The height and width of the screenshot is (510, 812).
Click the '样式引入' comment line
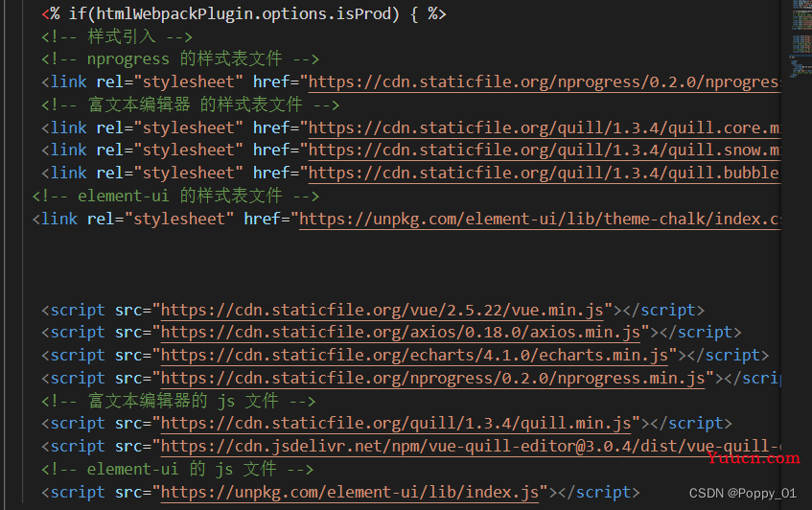coord(117,36)
